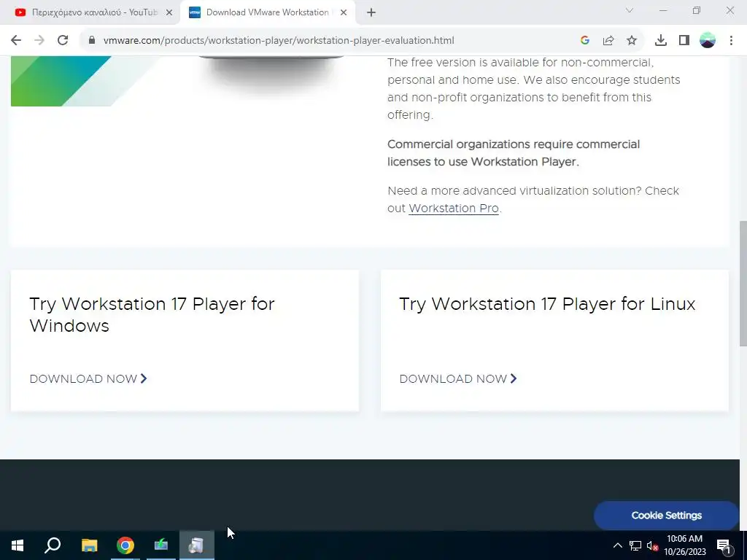747x560 pixels.
Task: Click the muted volume tray icon
Action: pos(653,545)
